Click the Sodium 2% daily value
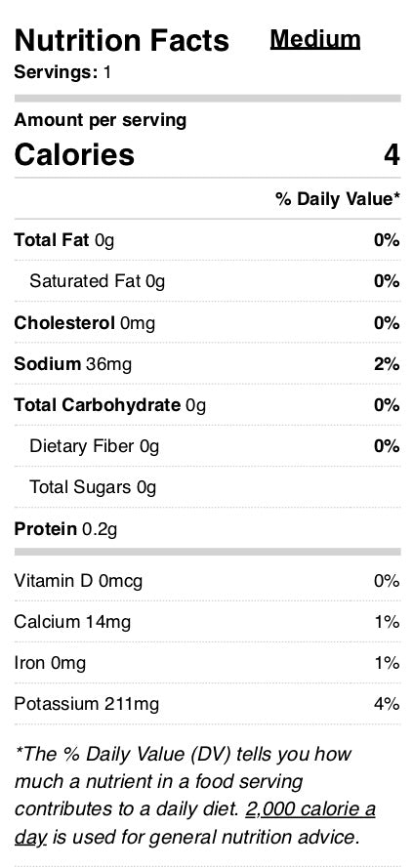 [x=387, y=364]
